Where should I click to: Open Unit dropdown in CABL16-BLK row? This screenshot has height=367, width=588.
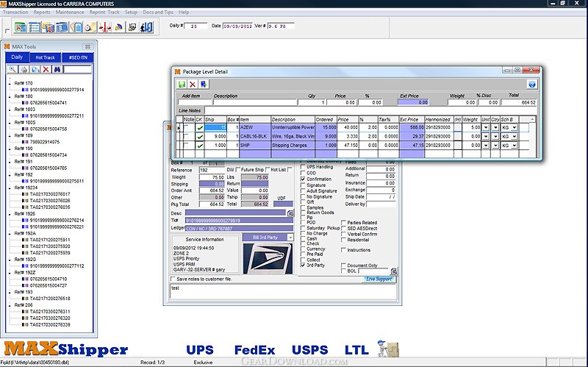pos(486,137)
